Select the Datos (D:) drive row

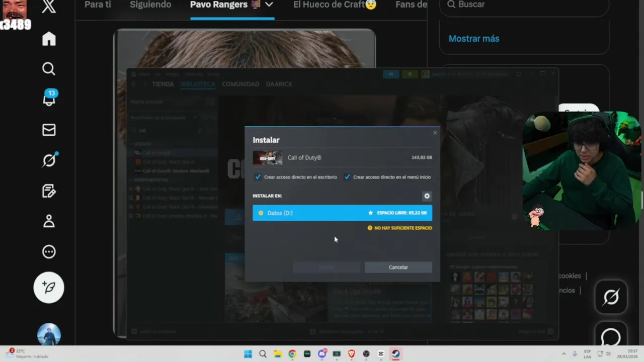pos(342,213)
